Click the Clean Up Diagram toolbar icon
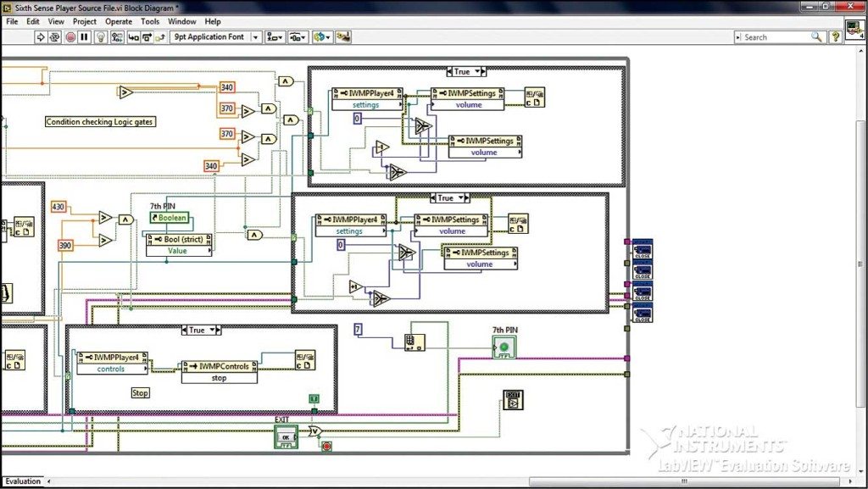Screen dimensions: 868x489 342,36
